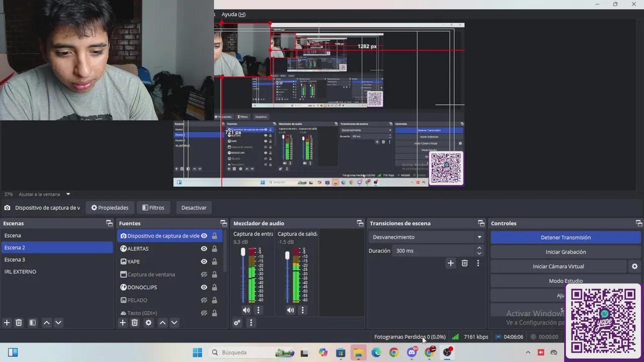
Task: Show the PELADO source
Action: pos(204,300)
